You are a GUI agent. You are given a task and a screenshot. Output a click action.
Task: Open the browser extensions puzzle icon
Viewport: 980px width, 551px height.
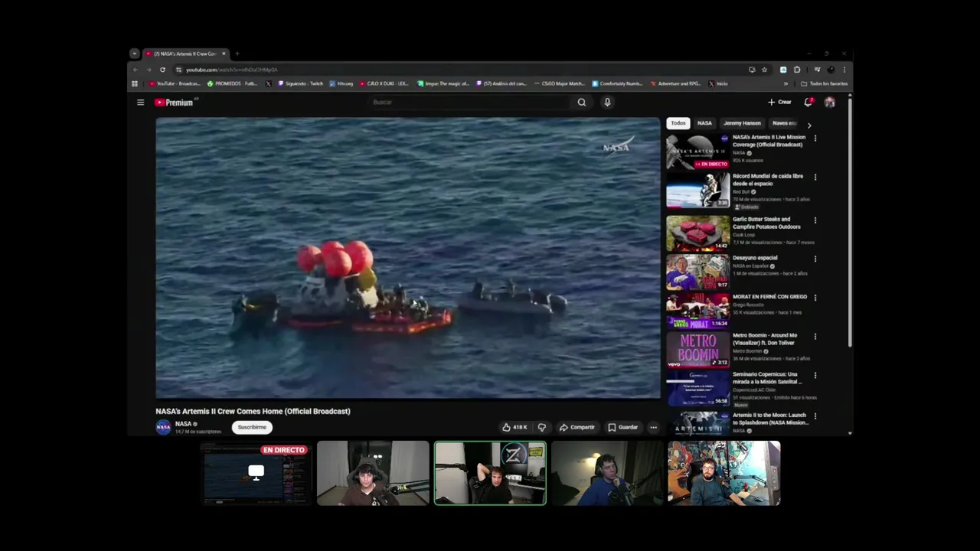point(797,70)
